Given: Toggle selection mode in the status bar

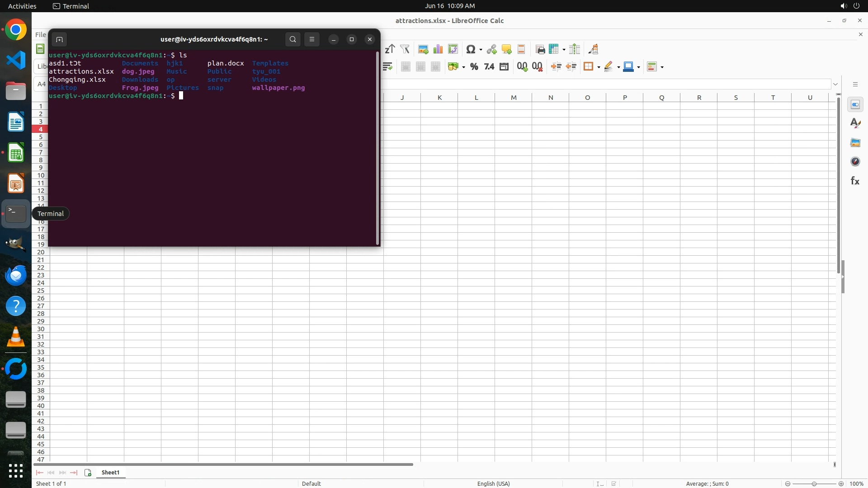Looking at the screenshot, I should point(600,483).
